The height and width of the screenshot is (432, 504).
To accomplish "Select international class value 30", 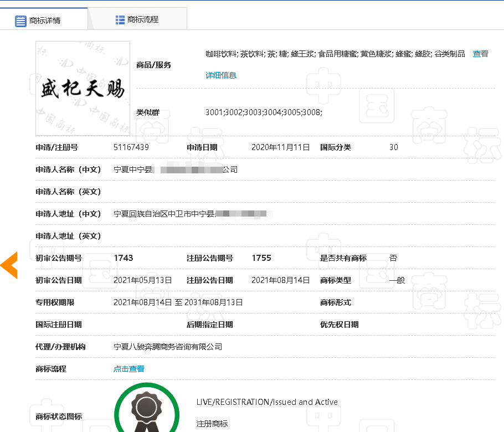I will [x=394, y=147].
